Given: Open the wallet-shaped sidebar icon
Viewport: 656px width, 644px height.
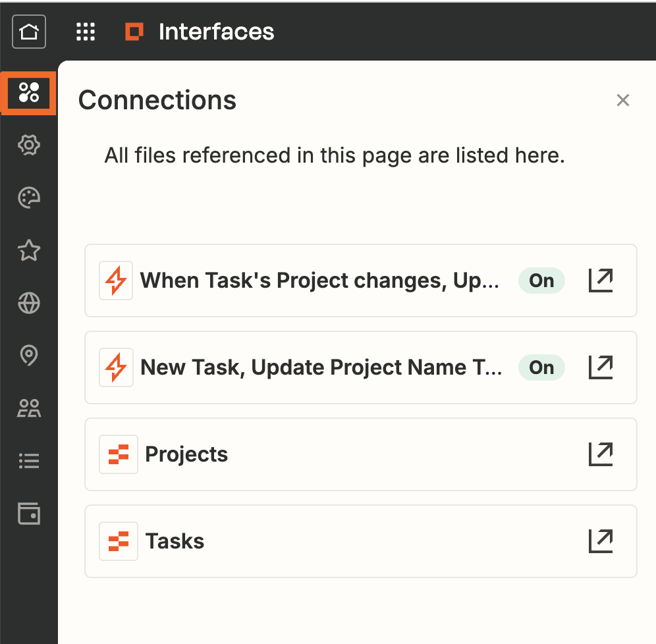Looking at the screenshot, I should (29, 514).
